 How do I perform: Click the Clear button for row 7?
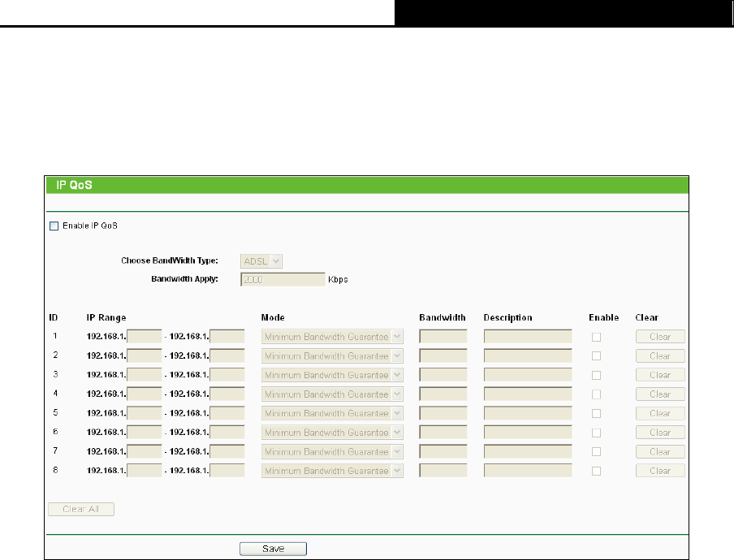click(x=660, y=451)
